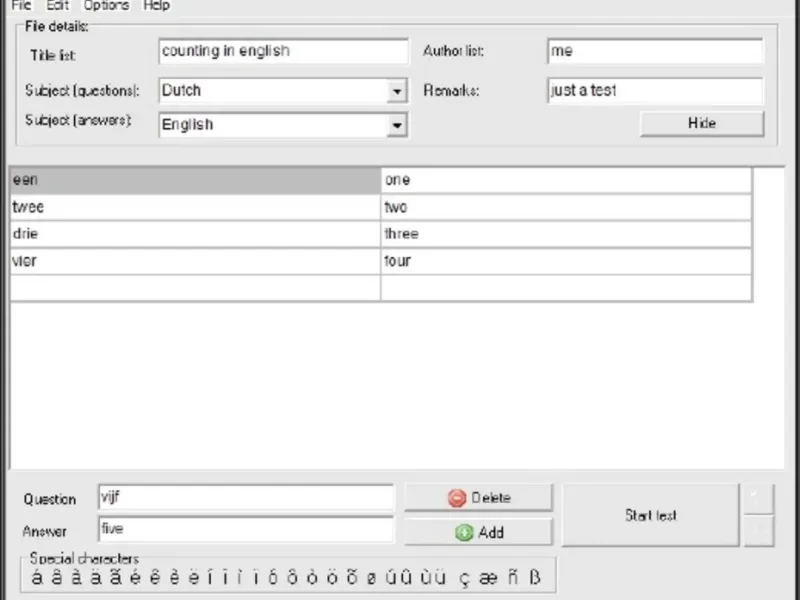The height and width of the screenshot is (600, 800).
Task: Open the Subject (answers) English dropdown
Action: (397, 125)
